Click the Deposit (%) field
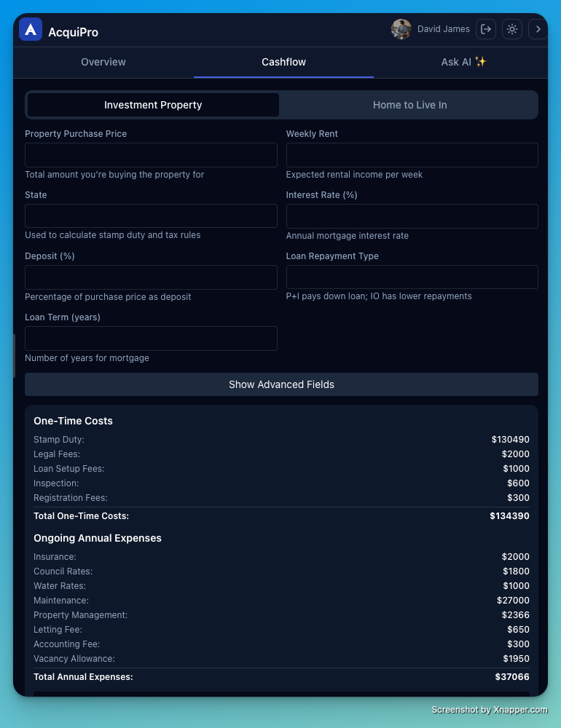 pyautogui.click(x=151, y=277)
